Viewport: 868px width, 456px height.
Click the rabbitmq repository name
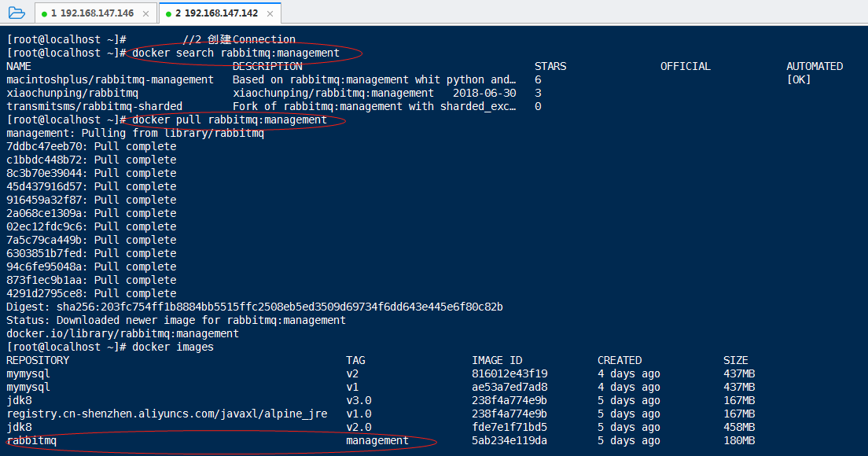31,440
